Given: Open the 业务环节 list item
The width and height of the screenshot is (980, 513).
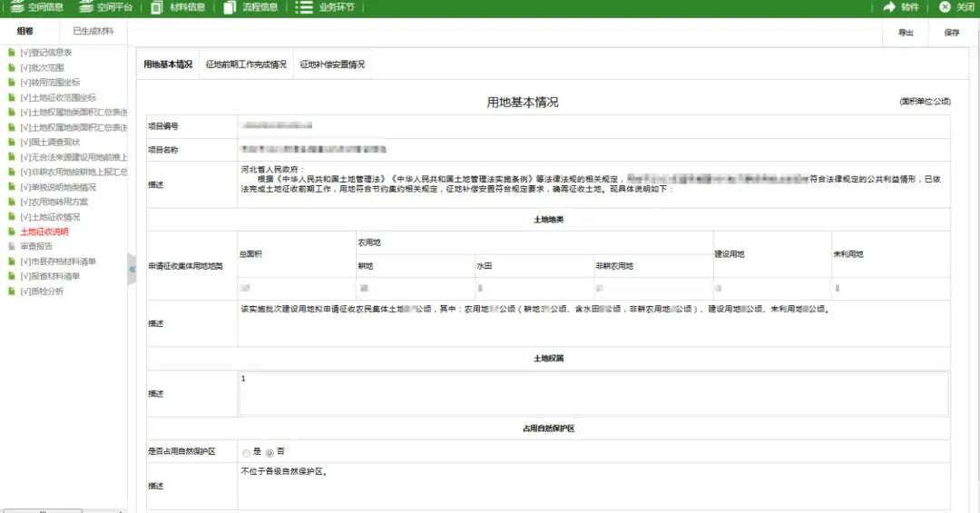Looking at the screenshot, I should tap(324, 7).
